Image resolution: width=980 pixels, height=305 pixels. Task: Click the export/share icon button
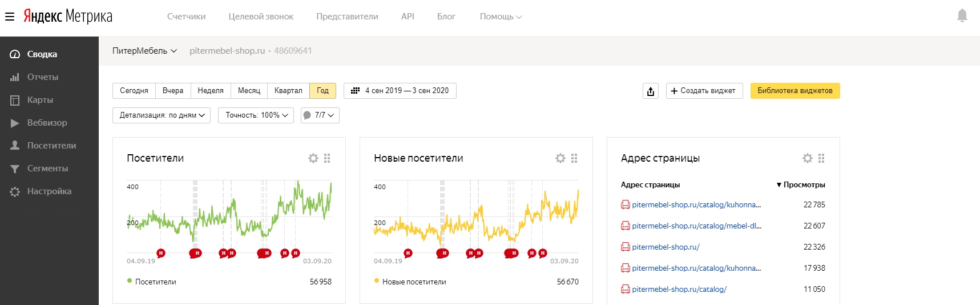(651, 91)
